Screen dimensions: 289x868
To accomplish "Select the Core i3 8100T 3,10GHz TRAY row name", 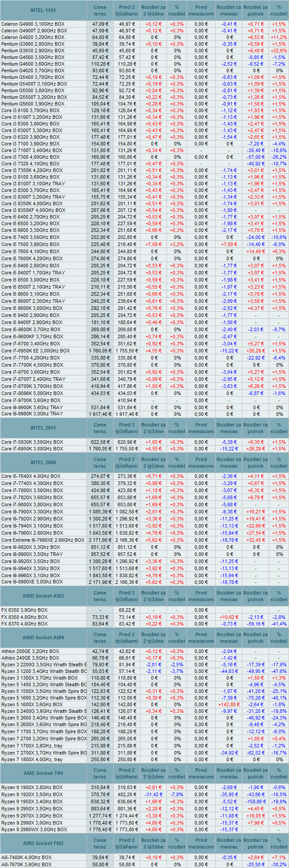I will coord(33,184).
